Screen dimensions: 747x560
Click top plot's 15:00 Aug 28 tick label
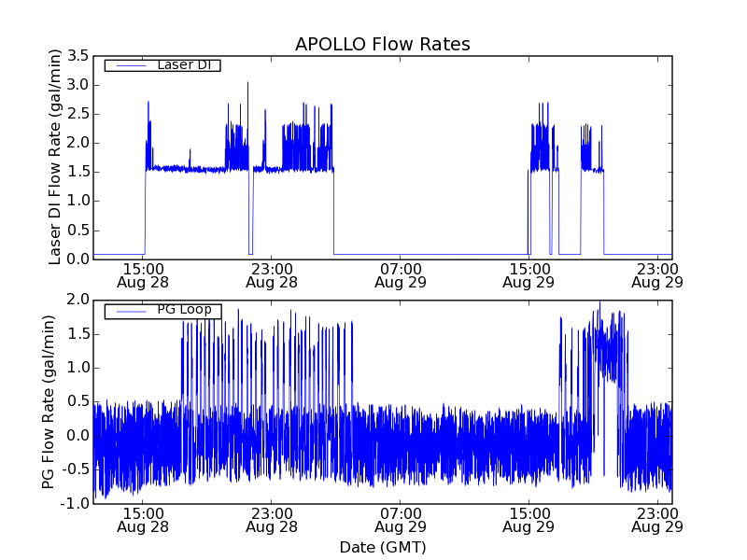(x=143, y=273)
